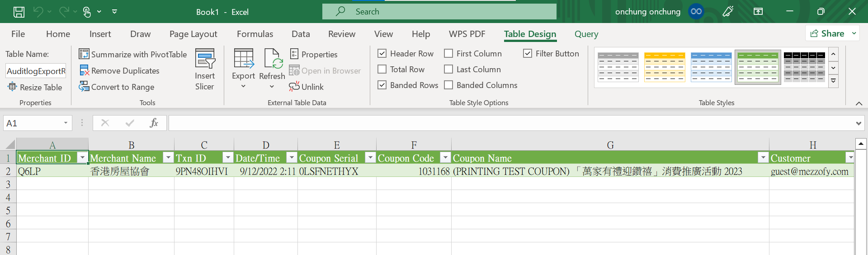Click the Insert Function fx icon

tap(154, 123)
